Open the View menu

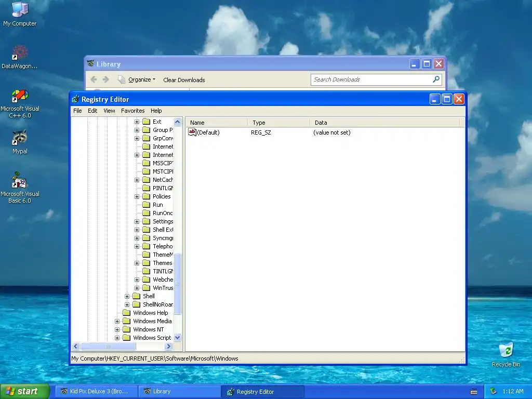(109, 111)
